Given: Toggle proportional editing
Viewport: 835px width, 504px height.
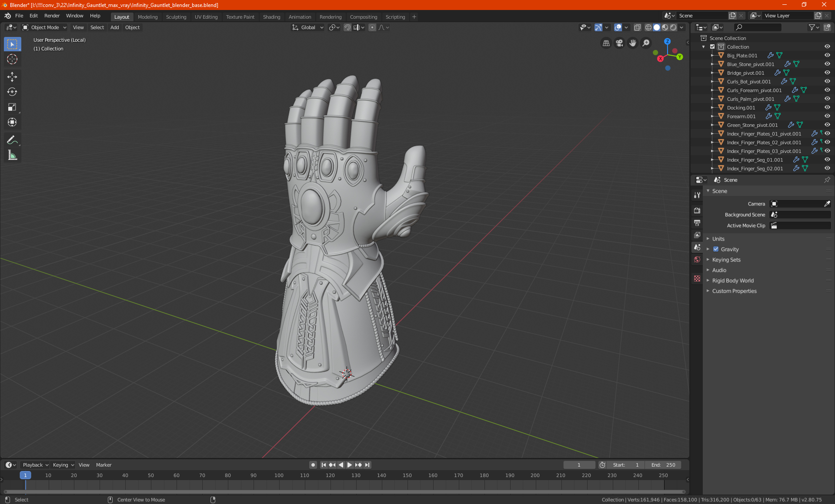Looking at the screenshot, I should 372,27.
